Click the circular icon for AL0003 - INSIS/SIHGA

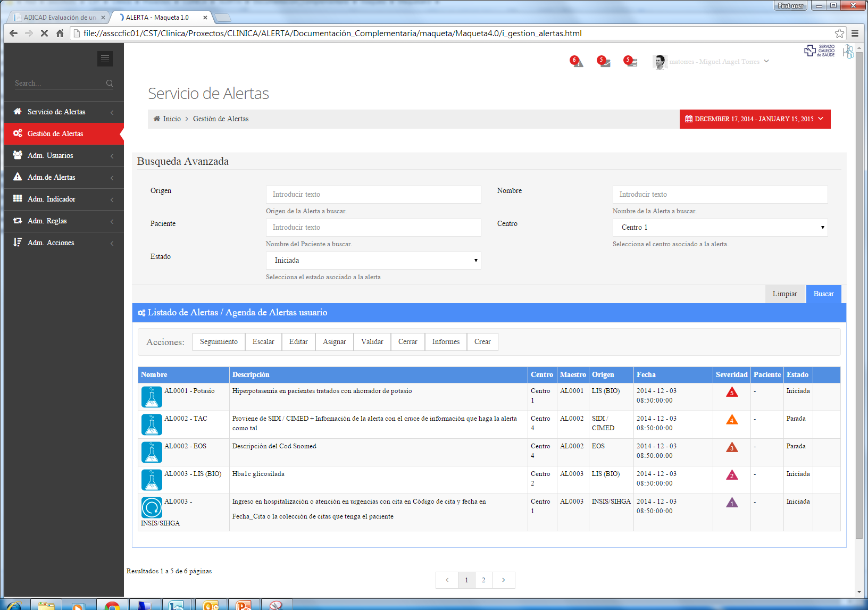coord(152,507)
